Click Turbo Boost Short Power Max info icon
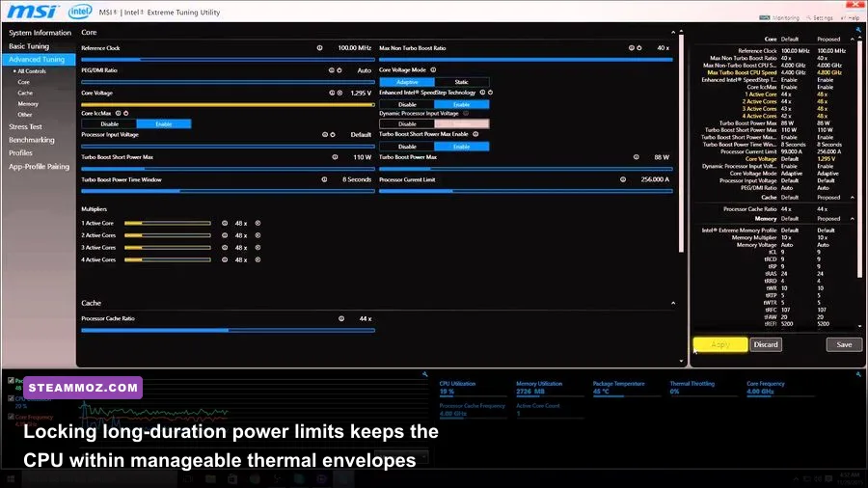 pyautogui.click(x=335, y=157)
